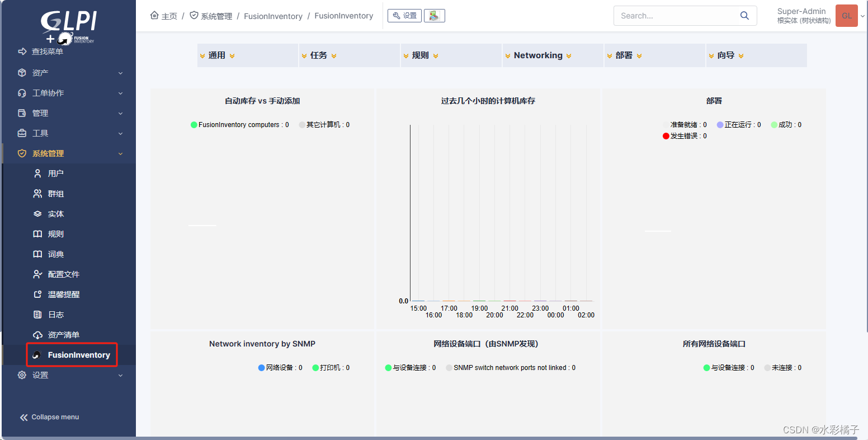The width and height of the screenshot is (868, 440).
Task: Click the picture icon button beside 设置
Action: coord(435,16)
